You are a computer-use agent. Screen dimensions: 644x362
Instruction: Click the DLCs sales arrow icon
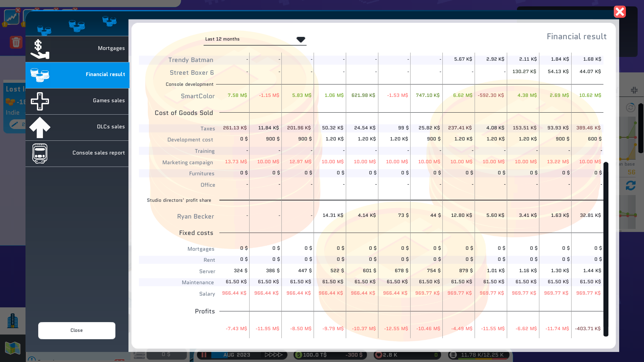click(40, 127)
